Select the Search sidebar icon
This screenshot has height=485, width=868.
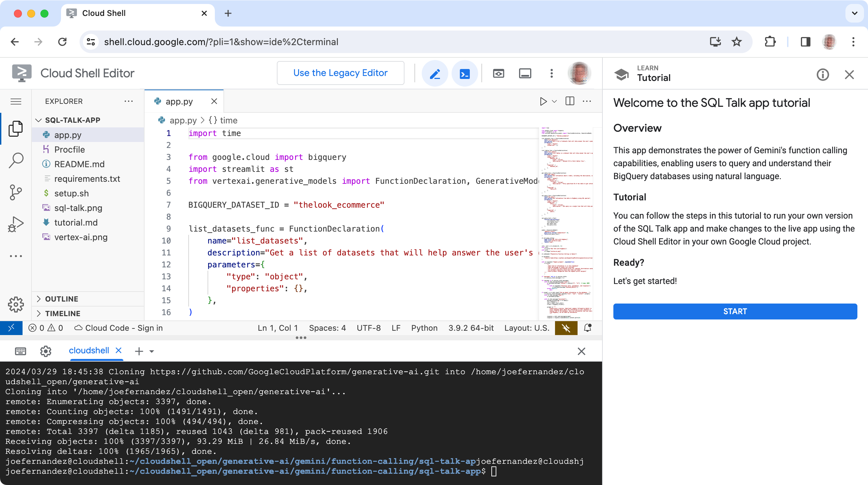click(16, 161)
